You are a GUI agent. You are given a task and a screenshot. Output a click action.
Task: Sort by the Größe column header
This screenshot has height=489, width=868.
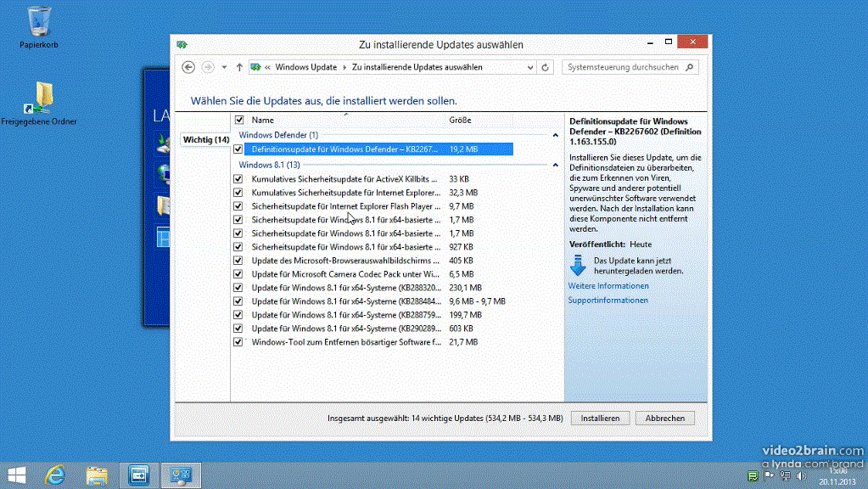[x=461, y=120]
